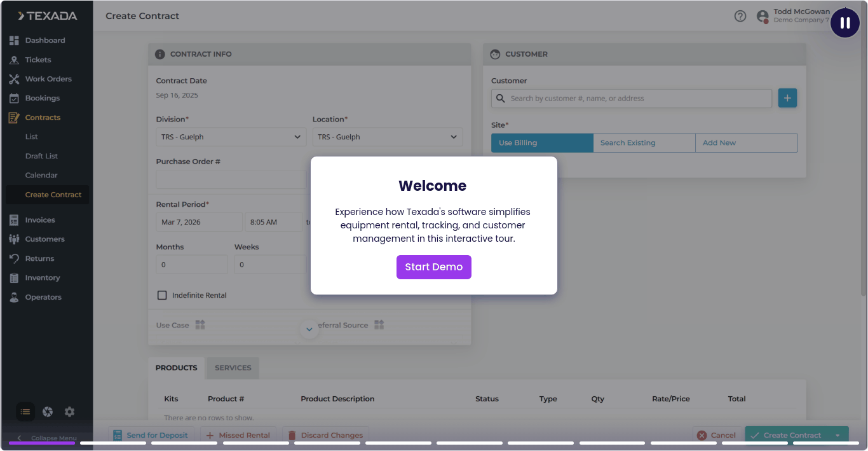Open the Location dropdown

coord(388,137)
